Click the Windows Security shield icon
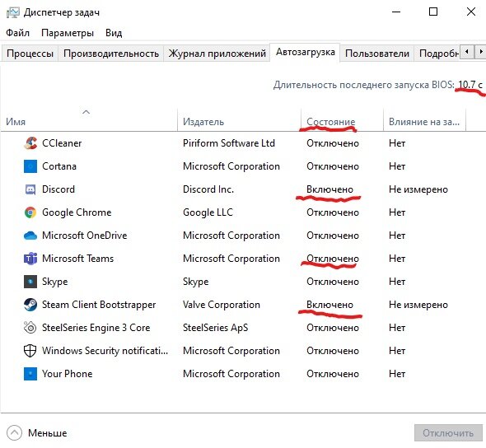This screenshot has width=486, height=448. click(30, 351)
